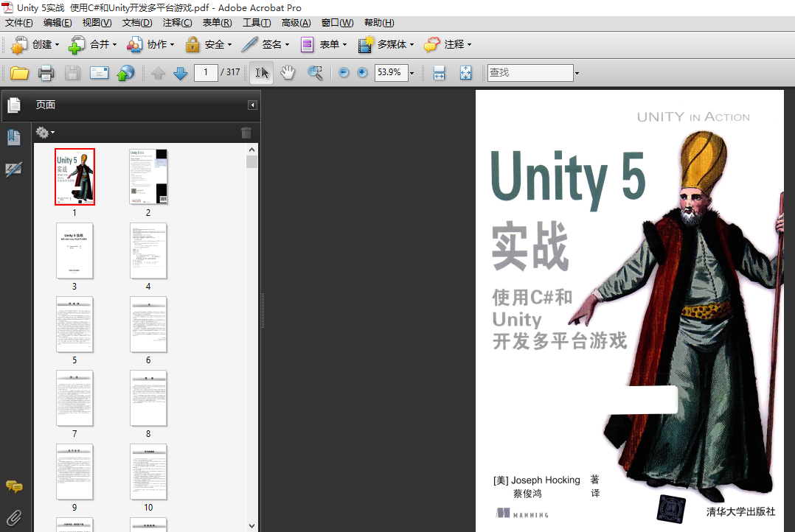Click the scrolling page mode icon

[439, 73]
